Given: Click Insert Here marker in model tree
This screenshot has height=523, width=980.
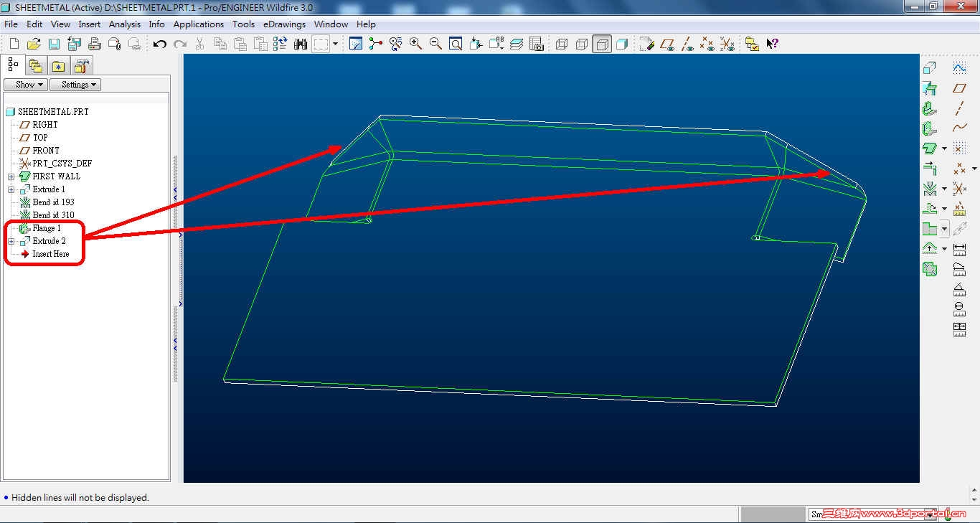Looking at the screenshot, I should pyautogui.click(x=50, y=253).
